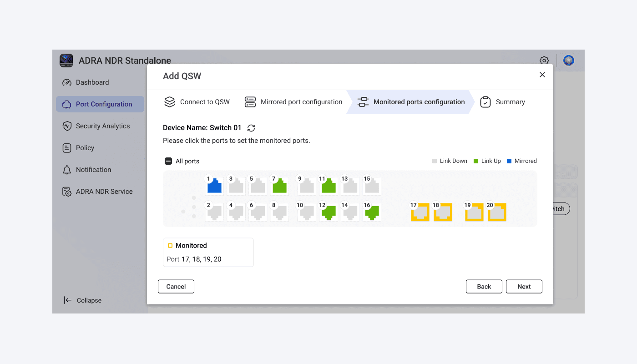Screen dimensions: 637x364
Task: Select port 6
Action: 258,212
